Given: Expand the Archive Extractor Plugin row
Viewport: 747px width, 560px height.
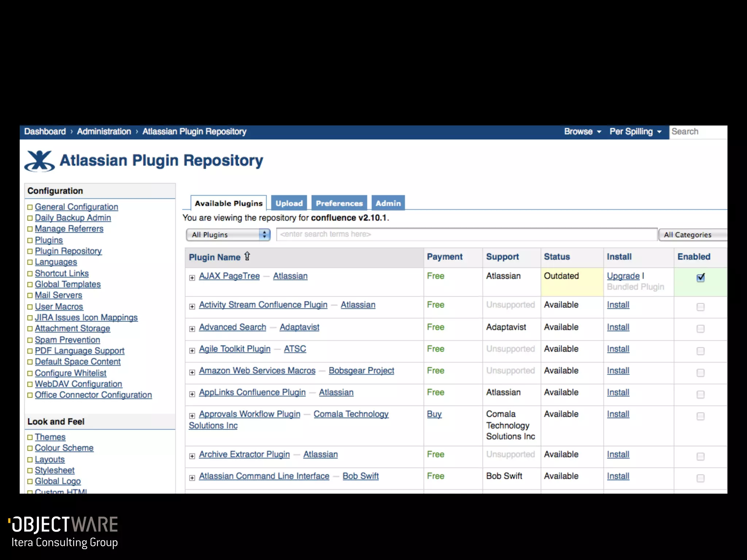Looking at the screenshot, I should coord(192,456).
